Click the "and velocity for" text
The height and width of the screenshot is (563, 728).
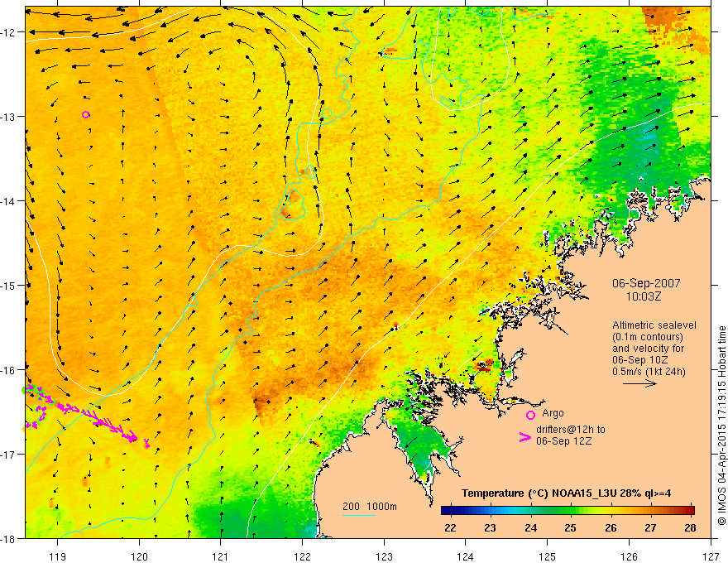pyautogui.click(x=648, y=349)
